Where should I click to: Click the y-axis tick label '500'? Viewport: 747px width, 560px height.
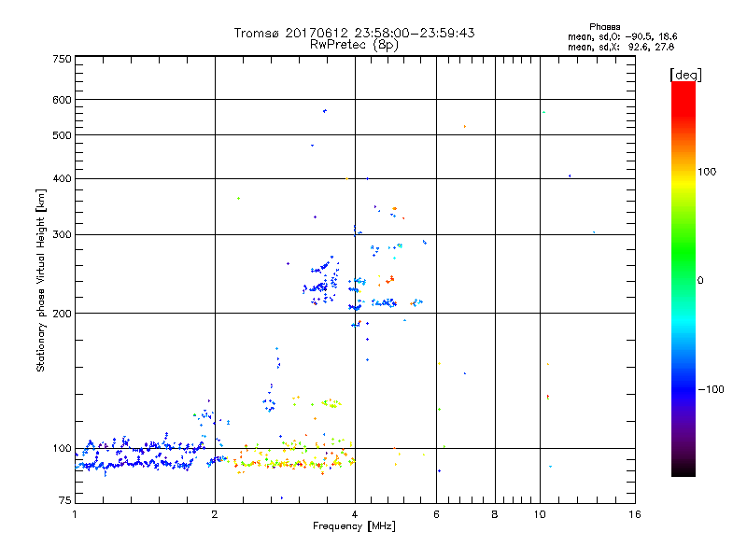62,135
